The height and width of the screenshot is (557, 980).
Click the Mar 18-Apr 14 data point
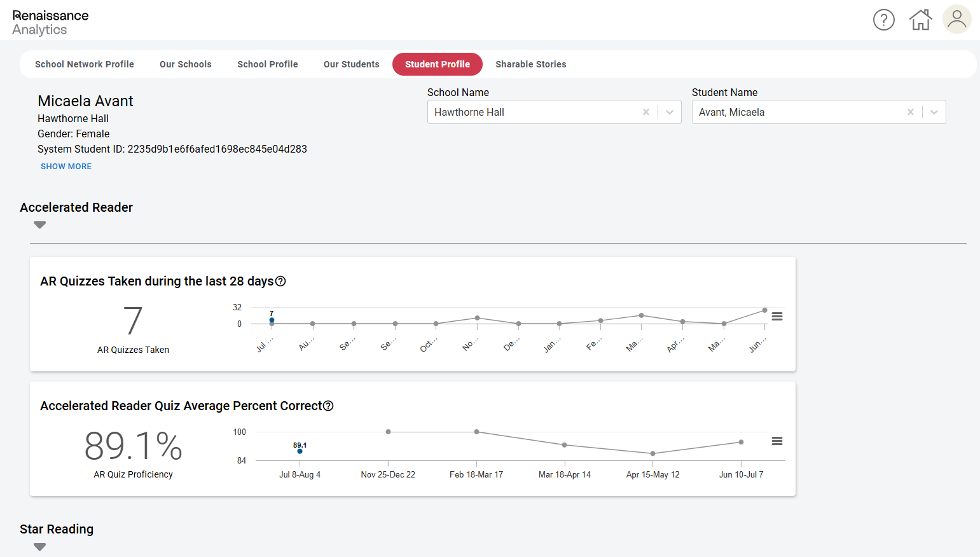(565, 445)
